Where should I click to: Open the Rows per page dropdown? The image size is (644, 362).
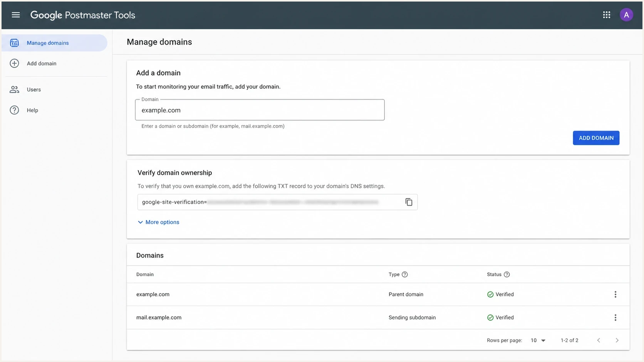[x=538, y=340]
